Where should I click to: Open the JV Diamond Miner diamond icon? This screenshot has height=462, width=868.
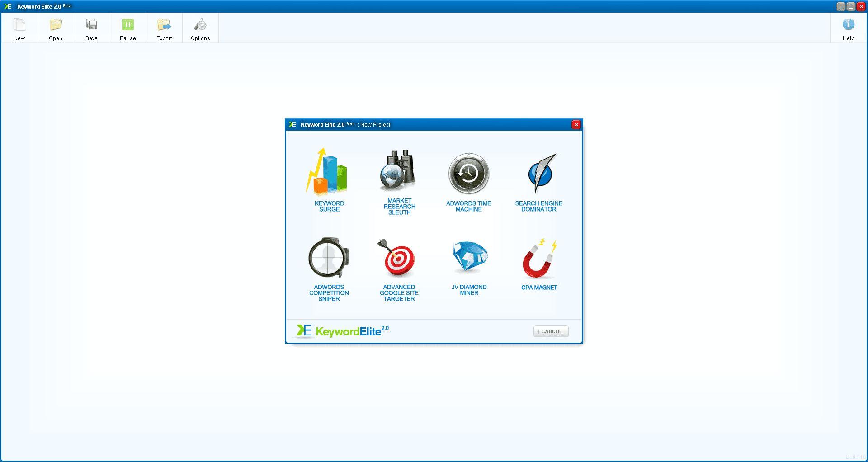[470, 257]
